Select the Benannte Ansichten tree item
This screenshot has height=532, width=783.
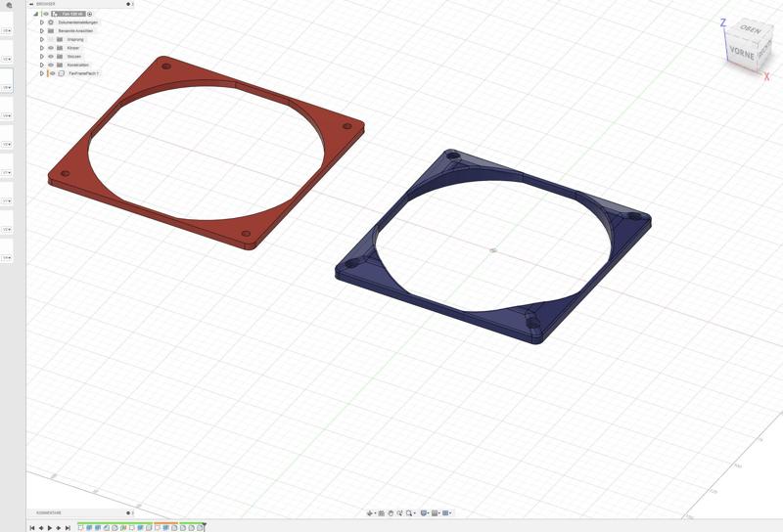(x=75, y=31)
